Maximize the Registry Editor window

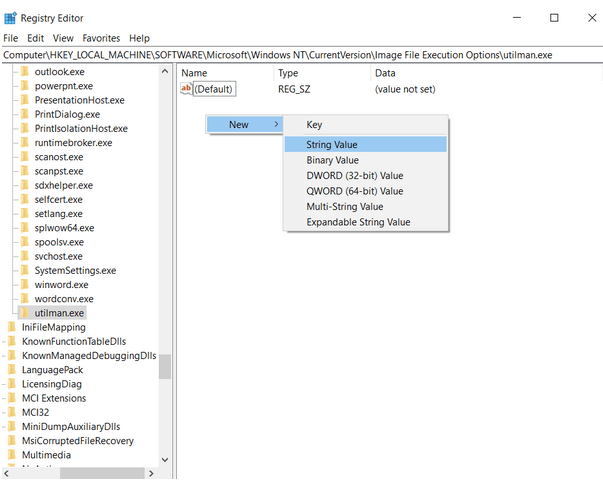click(554, 18)
